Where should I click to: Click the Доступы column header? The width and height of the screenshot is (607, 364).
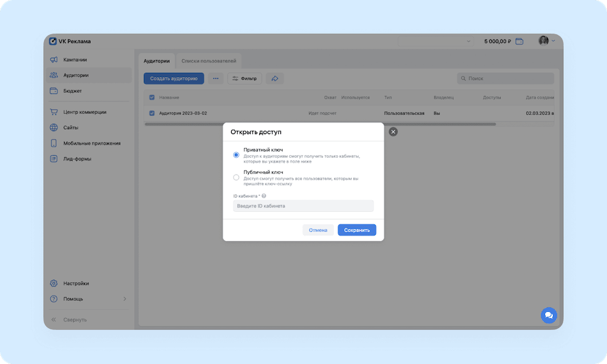point(492,98)
